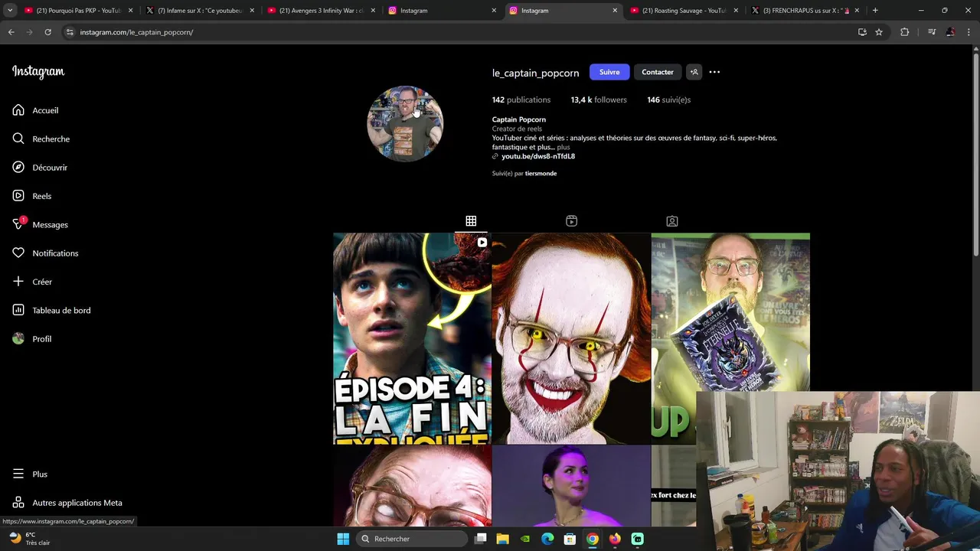The height and width of the screenshot is (551, 980).
Task: Open Microsoft Edge from the taskbar
Action: click(x=547, y=539)
